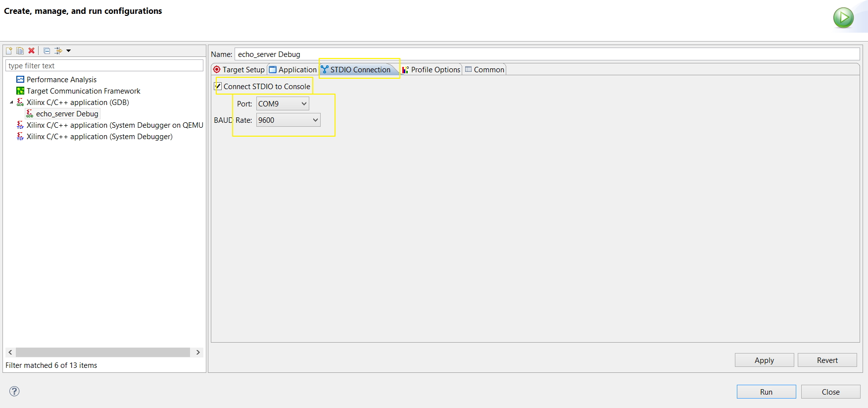This screenshot has width=868, height=408.
Task: Open the filter launch configurations icon
Action: [58, 51]
